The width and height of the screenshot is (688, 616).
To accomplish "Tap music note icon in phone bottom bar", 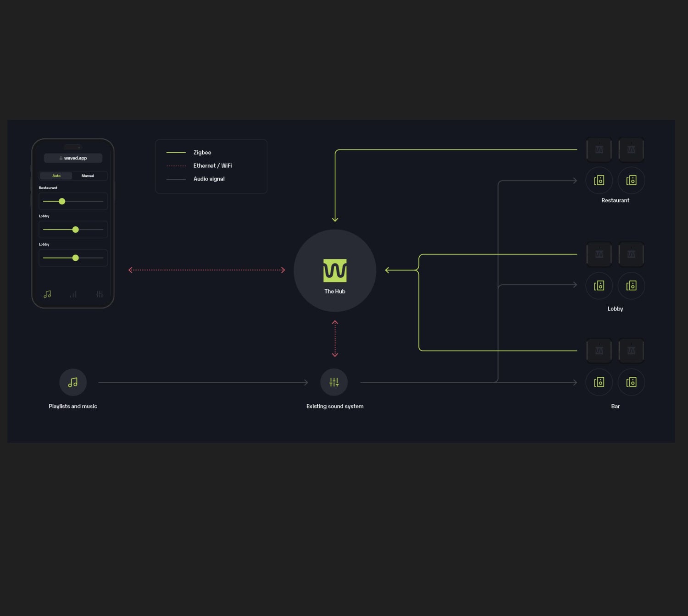I will tap(47, 294).
